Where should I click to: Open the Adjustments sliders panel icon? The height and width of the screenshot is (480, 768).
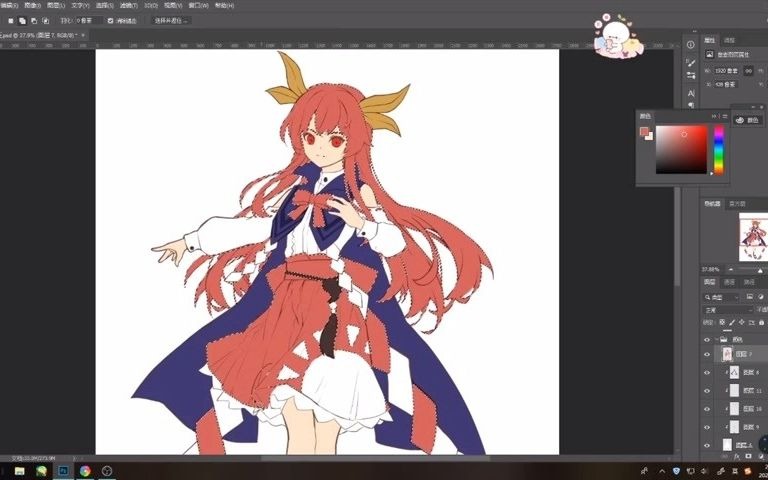tap(691, 75)
